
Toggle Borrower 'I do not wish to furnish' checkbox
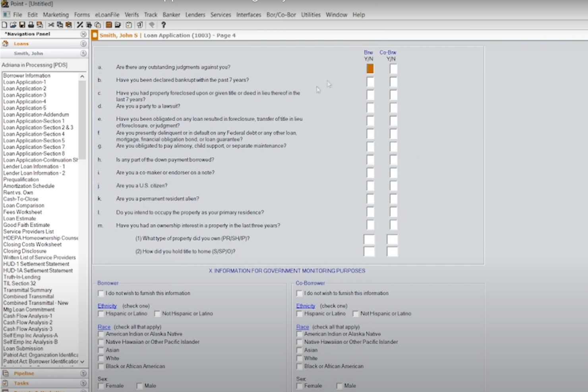click(101, 294)
